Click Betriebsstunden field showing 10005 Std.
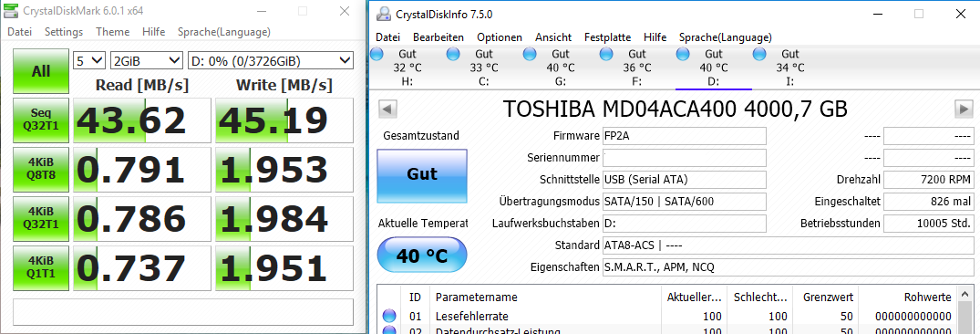Viewport: 980px width, 334px height. pos(929,224)
